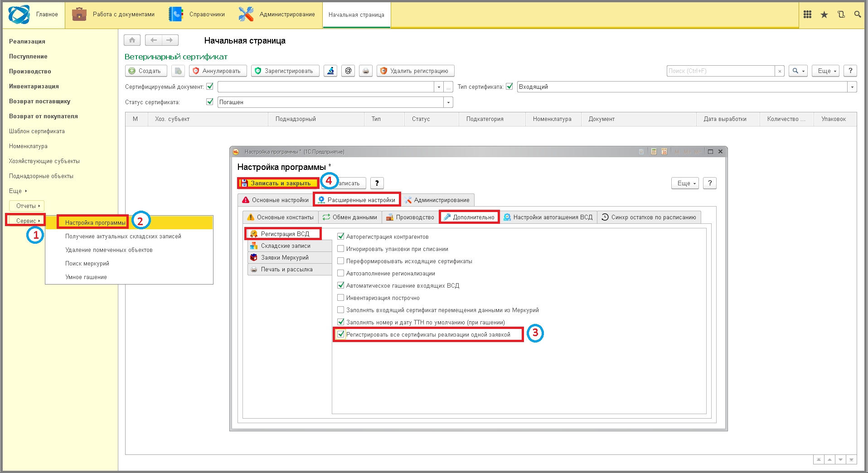
Task: Click help question mark in main toolbar
Action: tap(850, 71)
